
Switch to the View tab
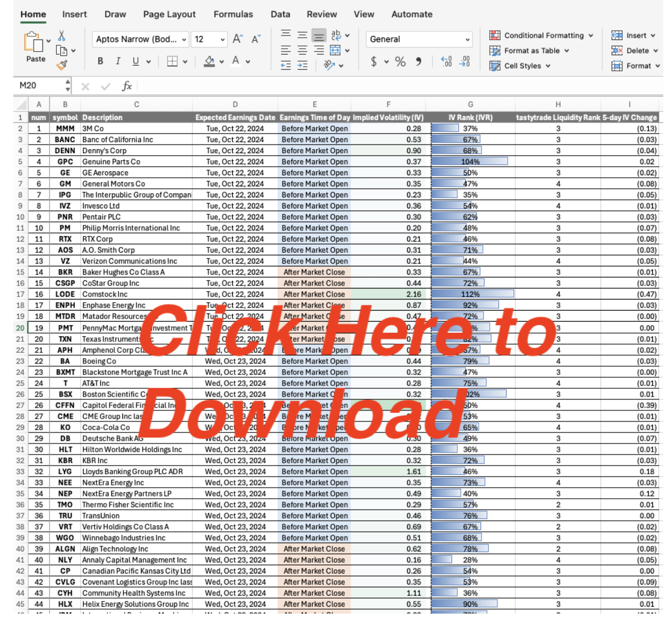tap(364, 14)
